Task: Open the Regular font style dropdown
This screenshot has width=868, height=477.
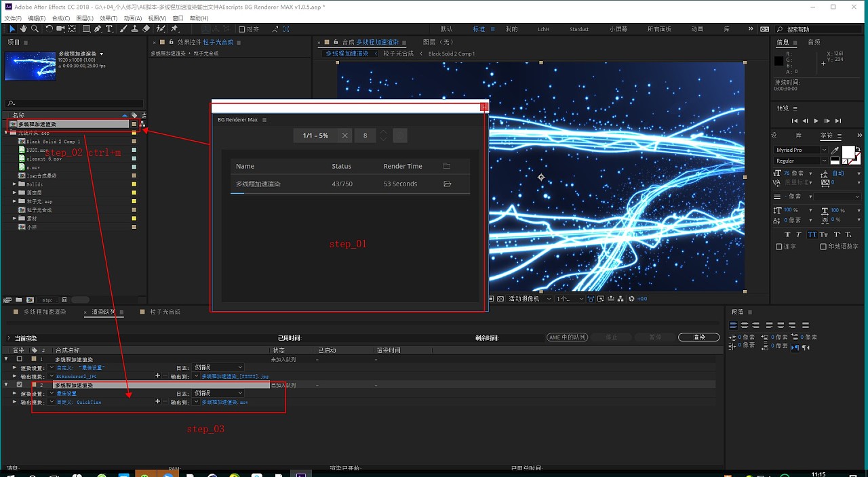Action: (x=824, y=161)
